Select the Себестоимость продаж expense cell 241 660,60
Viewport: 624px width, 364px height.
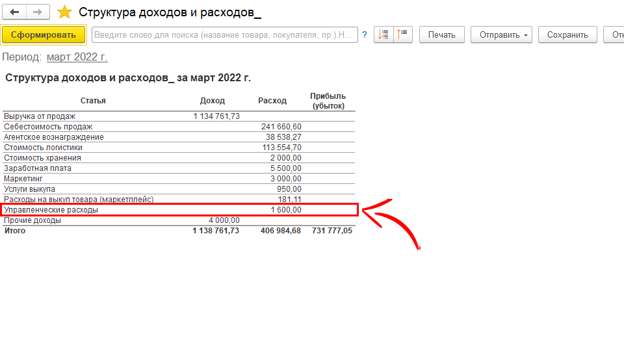tap(281, 127)
